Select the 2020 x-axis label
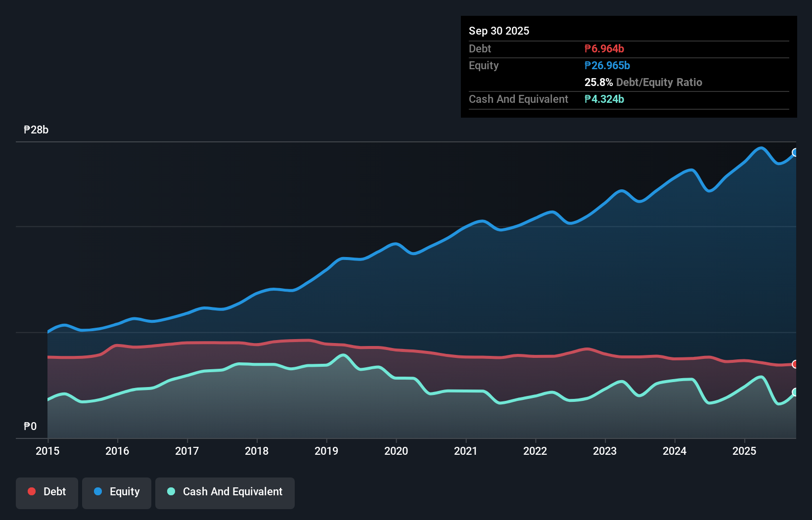This screenshot has height=520, width=812. (396, 451)
